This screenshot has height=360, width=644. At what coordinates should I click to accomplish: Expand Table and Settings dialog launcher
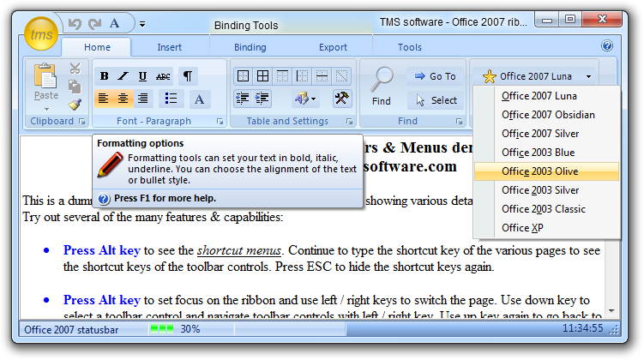pyautogui.click(x=350, y=122)
